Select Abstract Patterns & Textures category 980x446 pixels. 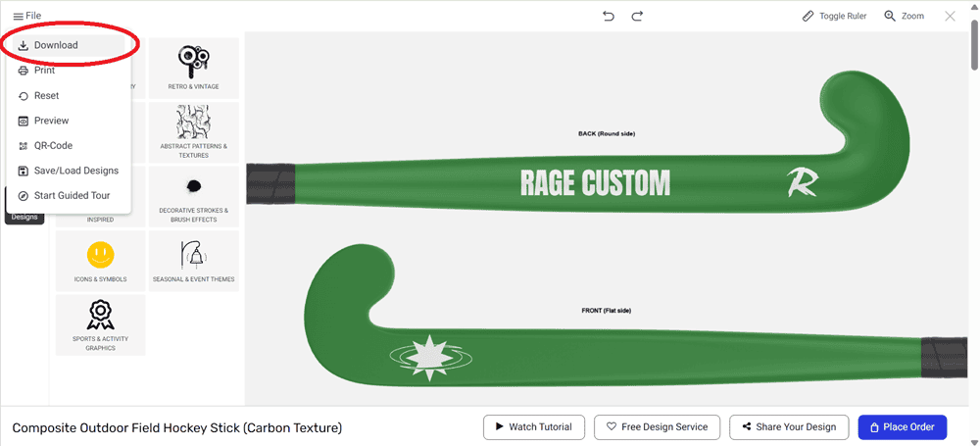(x=193, y=131)
